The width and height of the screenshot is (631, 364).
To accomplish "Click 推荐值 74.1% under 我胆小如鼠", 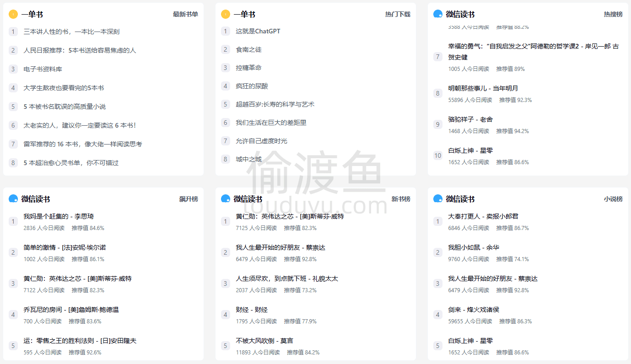I will [512, 259].
